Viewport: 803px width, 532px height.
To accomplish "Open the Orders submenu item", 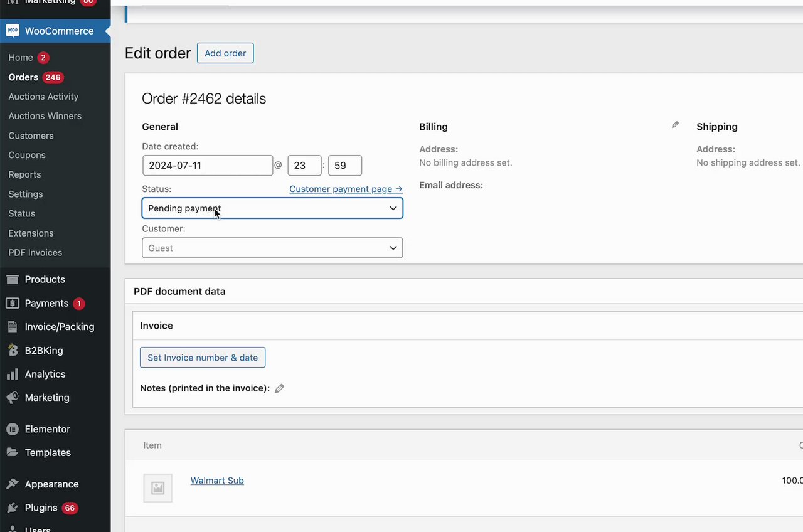I will pos(23,77).
